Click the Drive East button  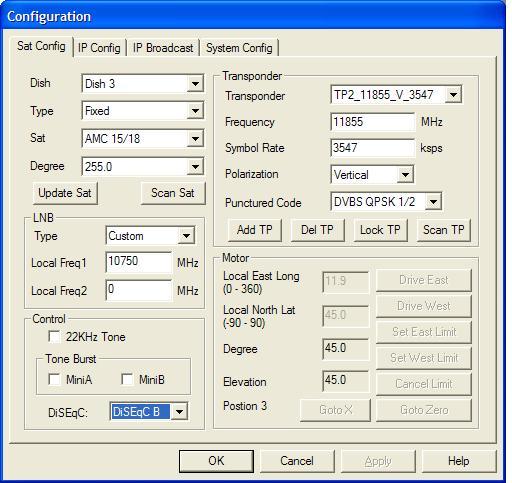click(424, 280)
